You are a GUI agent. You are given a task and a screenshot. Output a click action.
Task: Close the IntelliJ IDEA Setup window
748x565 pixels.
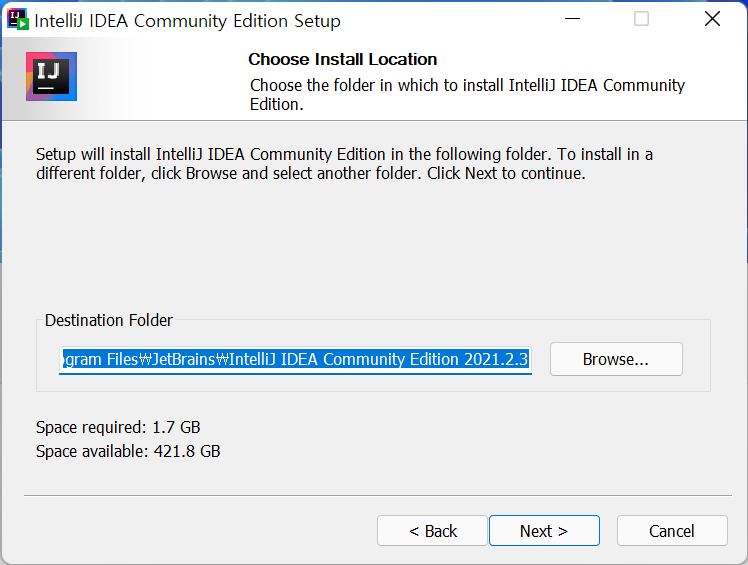pyautogui.click(x=712, y=19)
